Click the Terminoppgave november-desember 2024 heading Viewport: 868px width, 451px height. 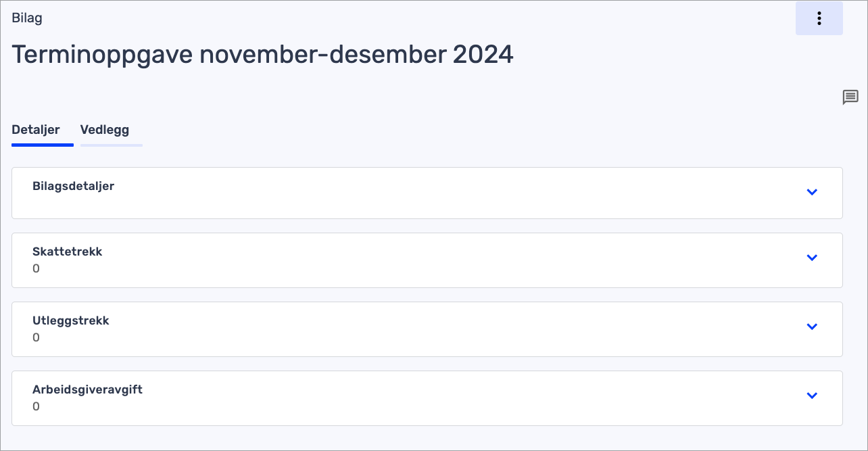tap(262, 54)
